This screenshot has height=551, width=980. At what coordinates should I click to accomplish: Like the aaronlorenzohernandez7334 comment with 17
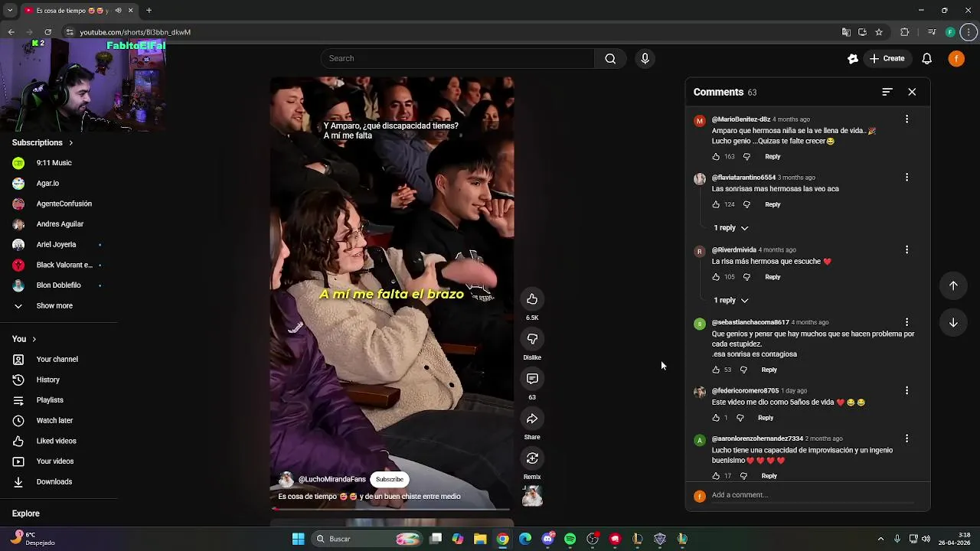[716, 476]
